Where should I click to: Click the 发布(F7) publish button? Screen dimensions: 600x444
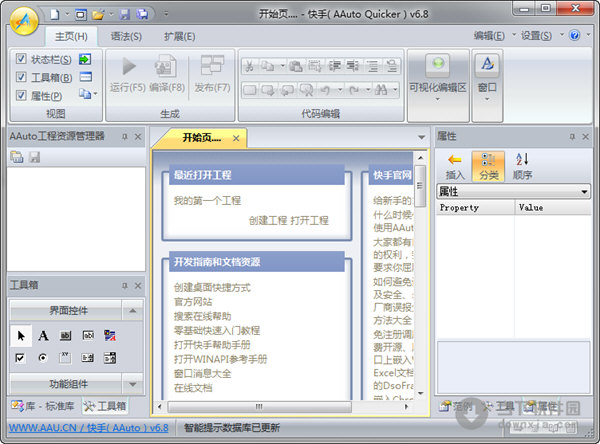coord(212,75)
